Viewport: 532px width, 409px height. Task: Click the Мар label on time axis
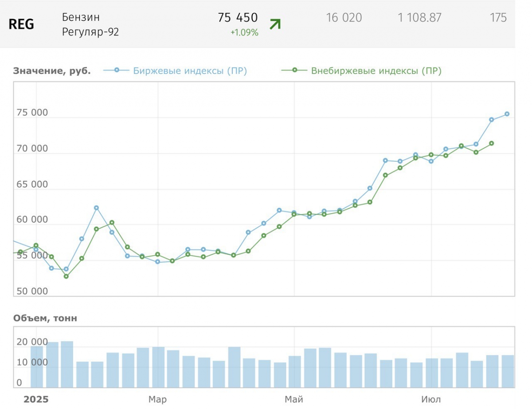tap(157, 400)
